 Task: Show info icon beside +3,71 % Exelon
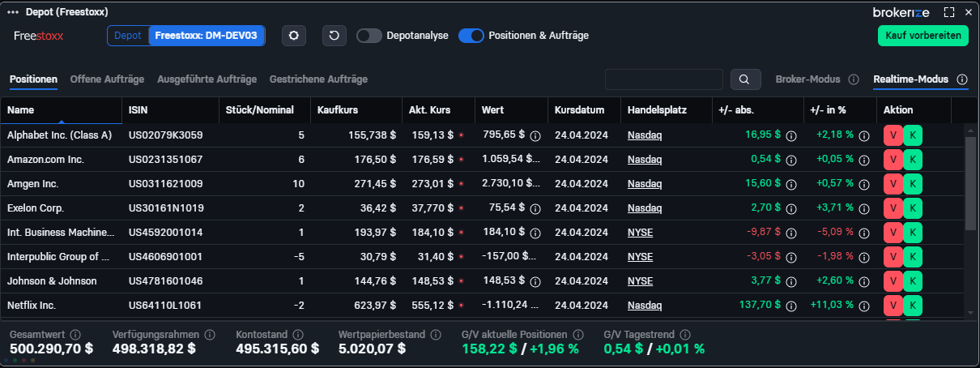[x=864, y=209]
